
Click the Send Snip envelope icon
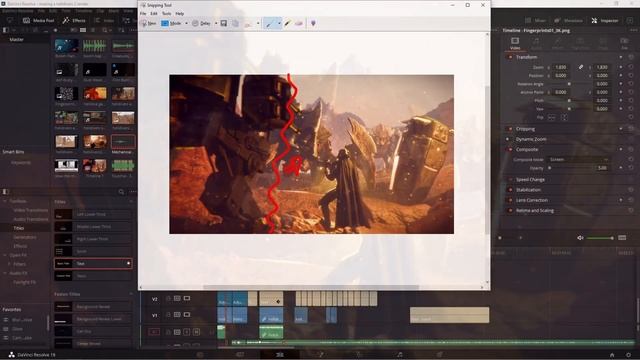tap(248, 24)
